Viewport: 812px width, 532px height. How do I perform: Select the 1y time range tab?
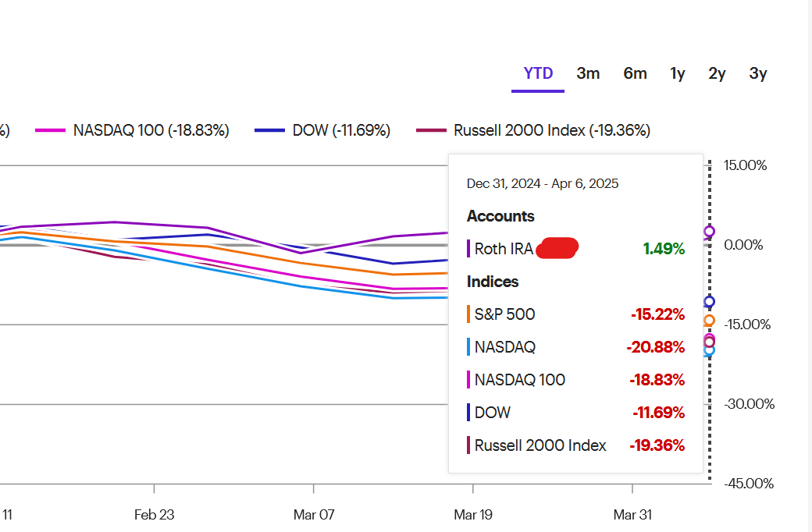tap(678, 73)
